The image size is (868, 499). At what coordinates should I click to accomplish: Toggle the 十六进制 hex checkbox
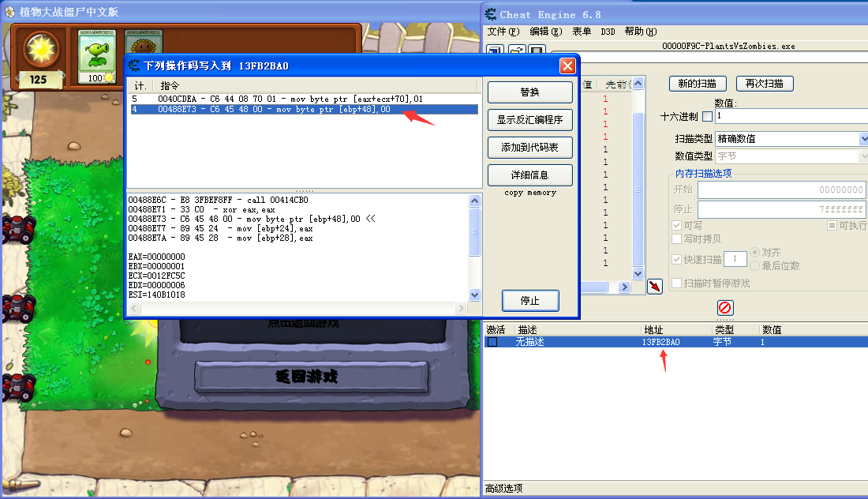point(707,117)
